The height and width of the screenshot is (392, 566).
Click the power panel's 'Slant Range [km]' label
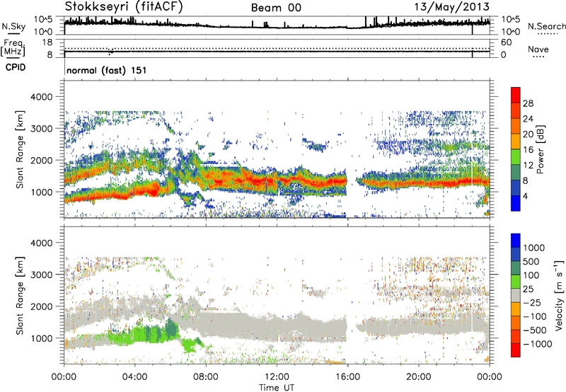(20, 149)
